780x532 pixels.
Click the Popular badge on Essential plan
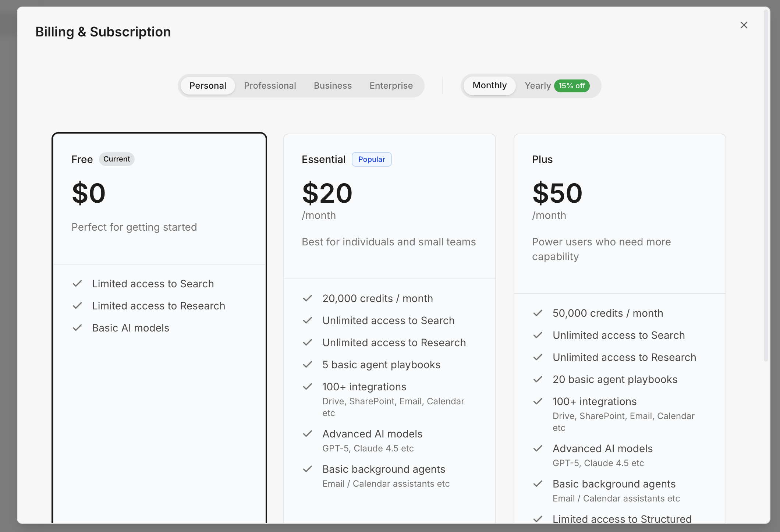371,159
